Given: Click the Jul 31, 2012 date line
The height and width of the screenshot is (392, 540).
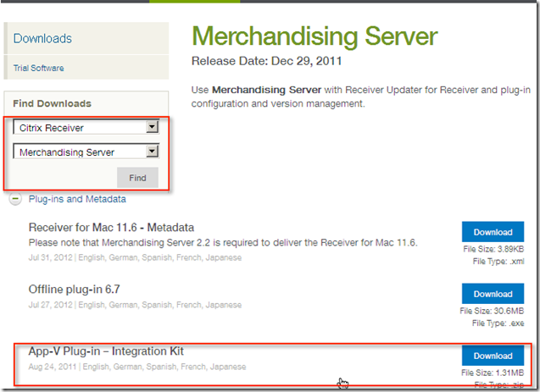Looking at the screenshot, I should pos(135,257).
